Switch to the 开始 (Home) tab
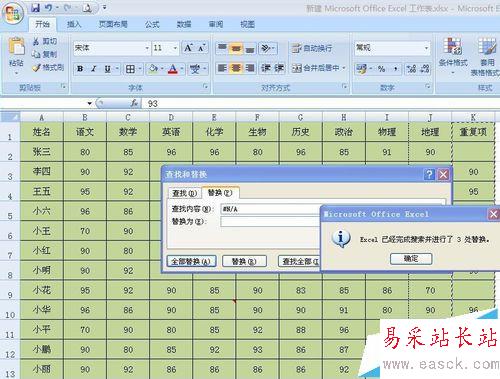 (42, 24)
